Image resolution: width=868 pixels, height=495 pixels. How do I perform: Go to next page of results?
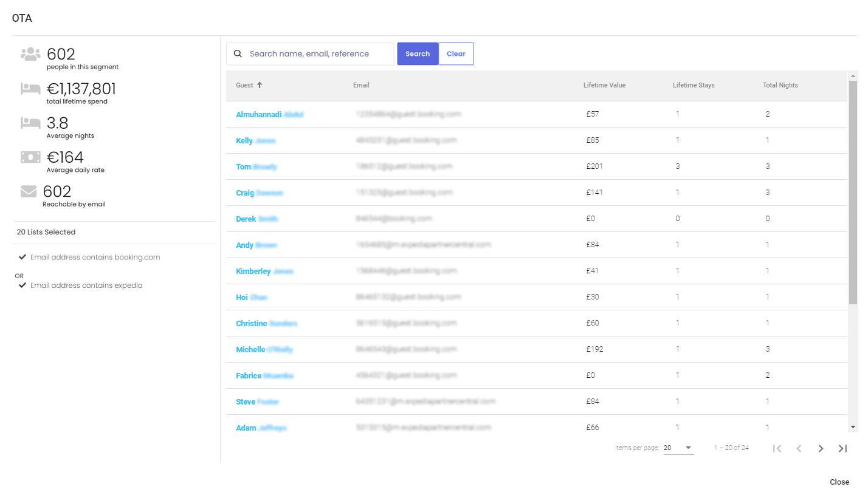pos(821,448)
